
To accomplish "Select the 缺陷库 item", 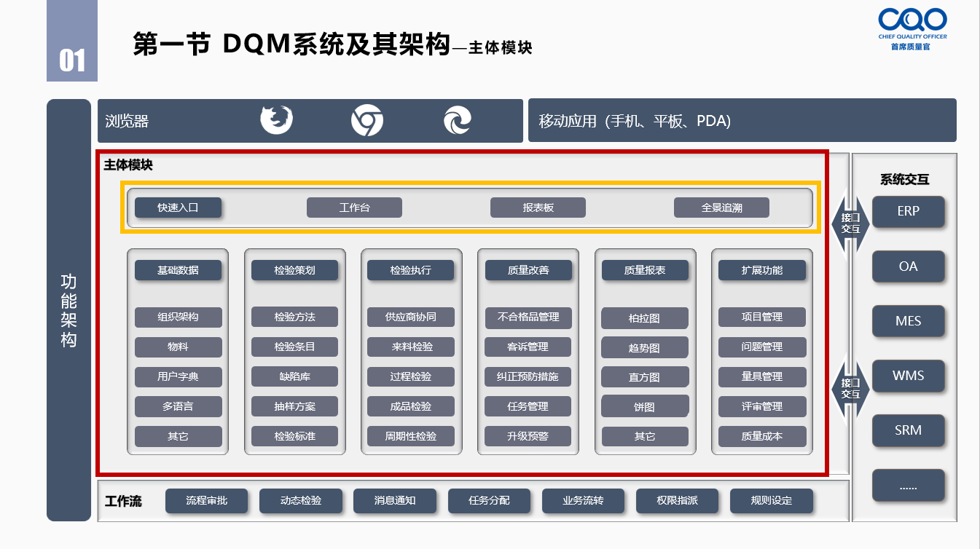I will coord(294,376).
